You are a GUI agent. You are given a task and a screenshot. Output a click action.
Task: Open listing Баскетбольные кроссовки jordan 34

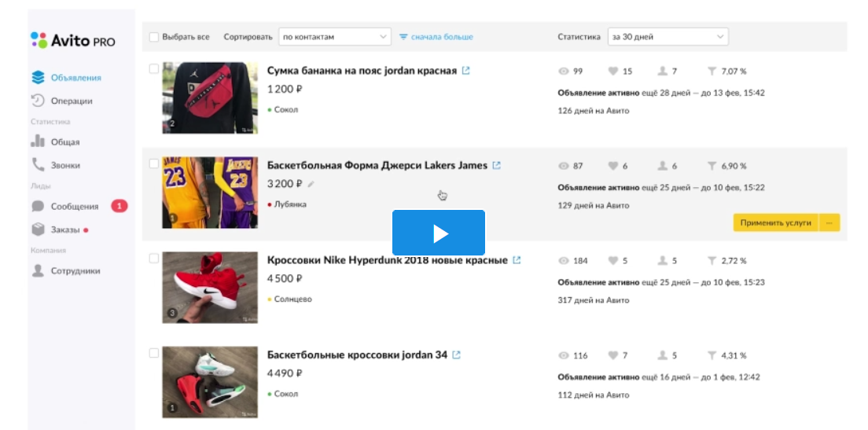(x=357, y=355)
